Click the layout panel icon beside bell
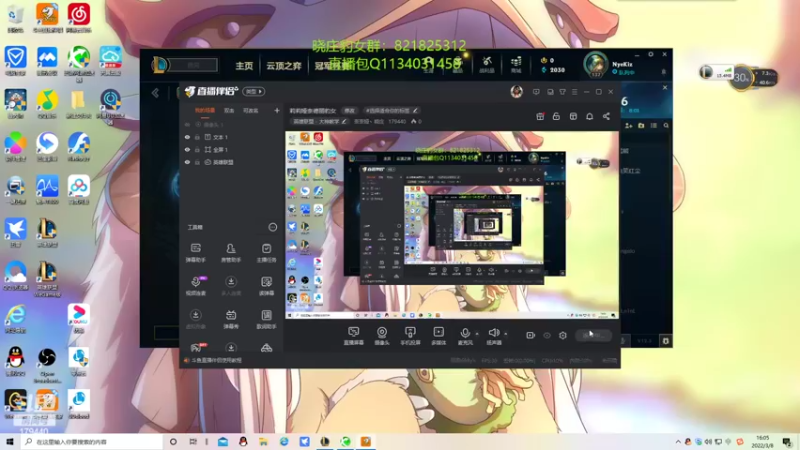This screenshot has width=800, height=450. coord(573,116)
